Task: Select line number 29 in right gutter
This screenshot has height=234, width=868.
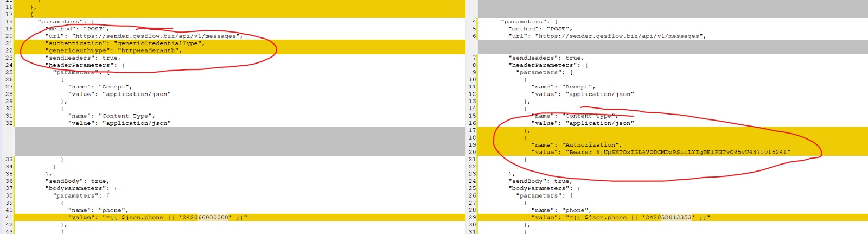Action: click(x=472, y=217)
